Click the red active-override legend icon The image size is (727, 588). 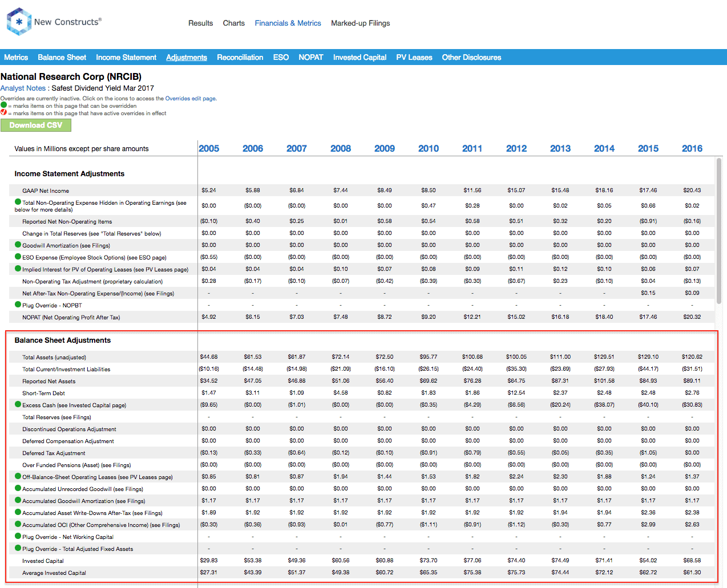pyautogui.click(x=3, y=112)
